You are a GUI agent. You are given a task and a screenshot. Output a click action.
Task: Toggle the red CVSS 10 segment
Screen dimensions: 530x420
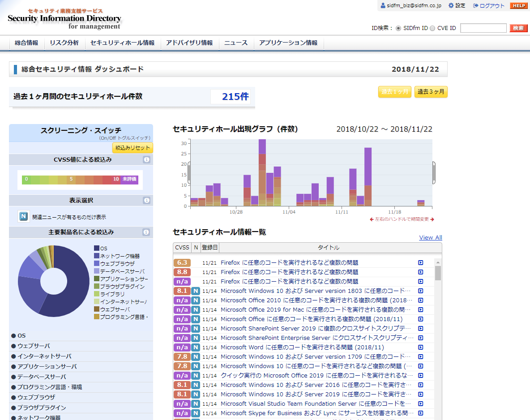tap(116, 179)
